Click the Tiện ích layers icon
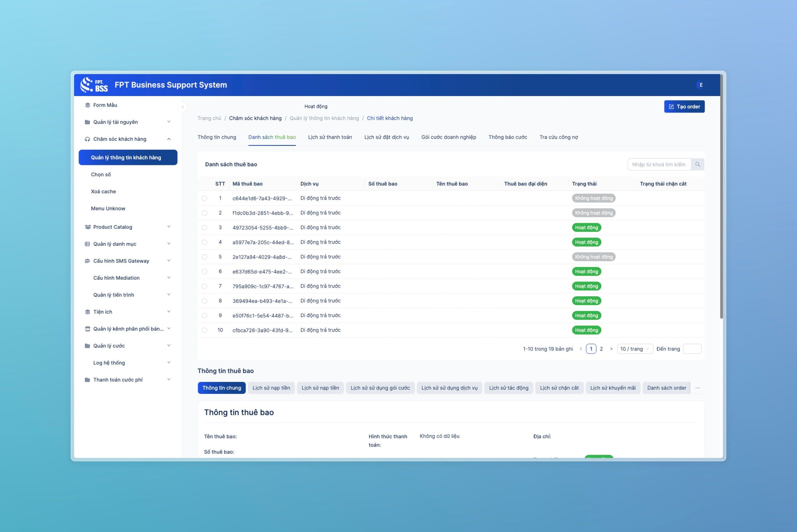The height and width of the screenshot is (532, 797). tap(87, 312)
